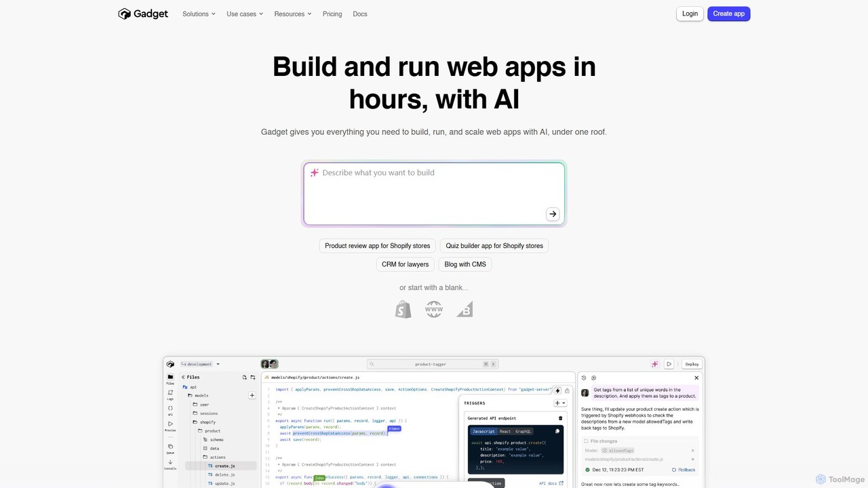Choose the Blog with CMS suggestion
Image resolution: width=868 pixels, height=488 pixels.
[x=465, y=264]
